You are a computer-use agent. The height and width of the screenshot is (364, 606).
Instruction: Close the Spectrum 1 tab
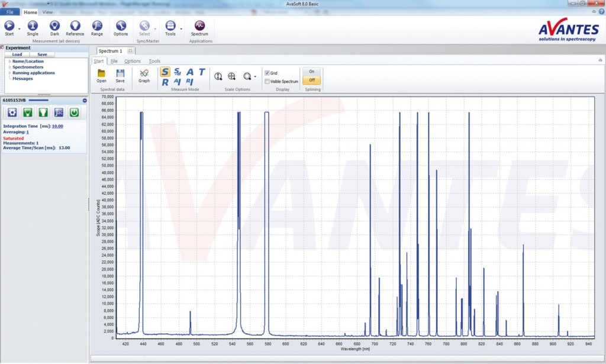pos(130,51)
